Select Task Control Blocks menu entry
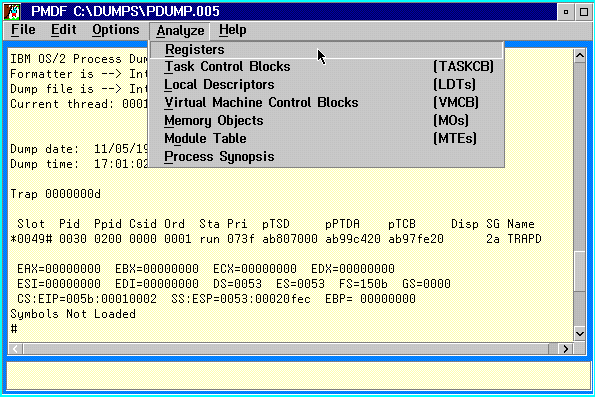The height and width of the screenshot is (397, 595). pos(327,67)
